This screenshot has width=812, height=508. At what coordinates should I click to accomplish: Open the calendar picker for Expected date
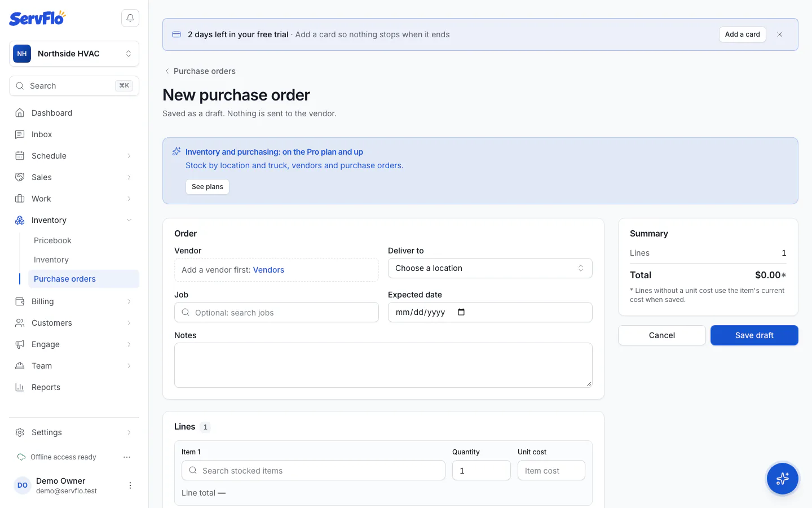click(x=461, y=312)
